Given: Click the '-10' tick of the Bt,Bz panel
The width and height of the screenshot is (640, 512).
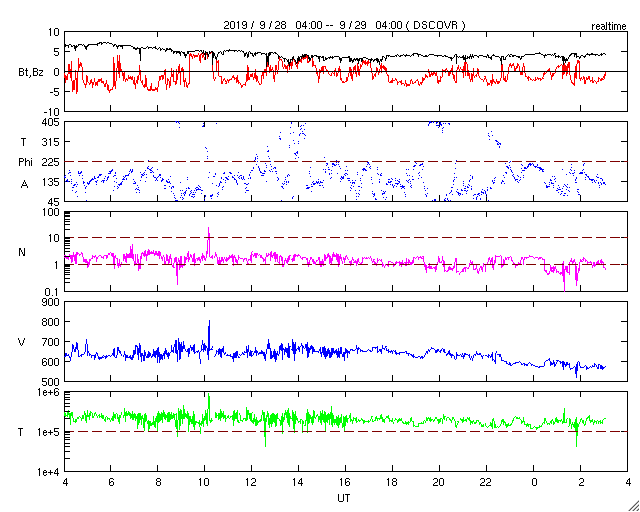Looking at the screenshot, I should (51, 111).
